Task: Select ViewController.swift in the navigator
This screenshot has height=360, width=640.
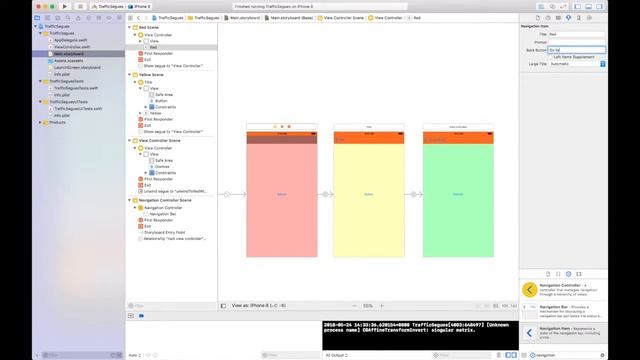Action: 71,47
